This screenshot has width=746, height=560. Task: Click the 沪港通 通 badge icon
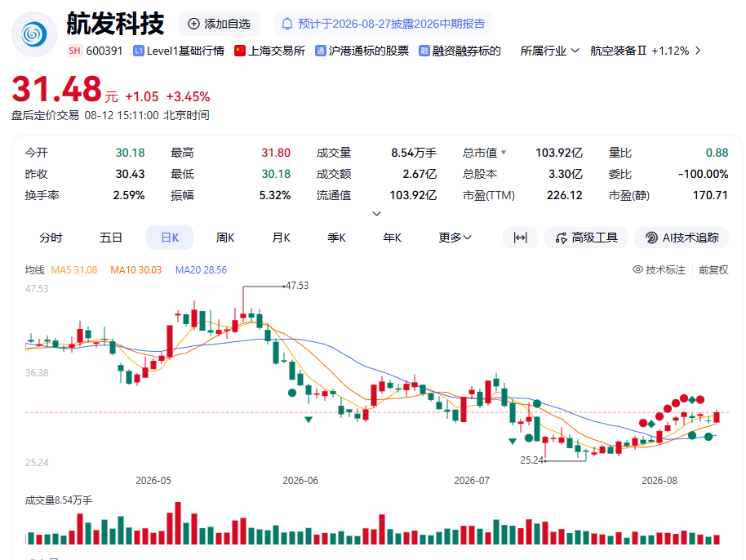321,51
